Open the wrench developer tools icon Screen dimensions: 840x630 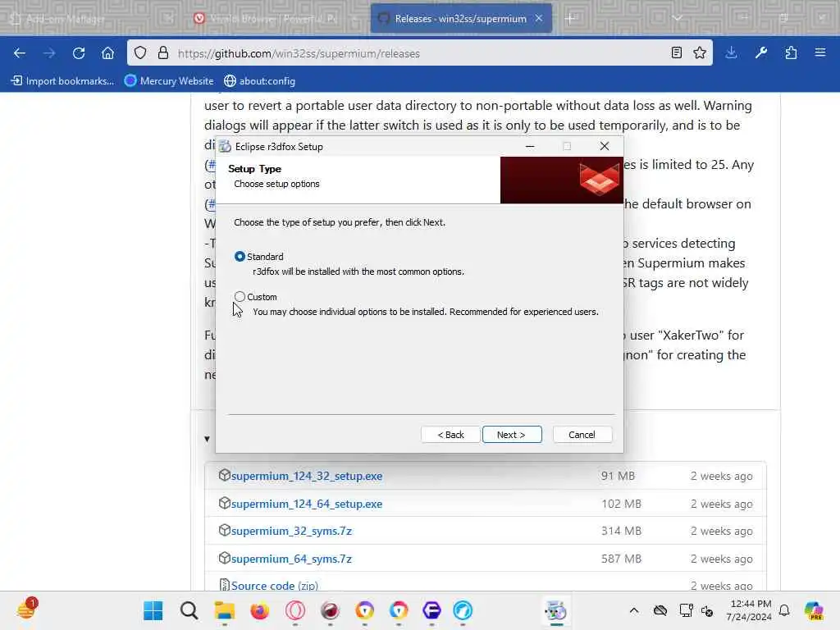point(760,52)
